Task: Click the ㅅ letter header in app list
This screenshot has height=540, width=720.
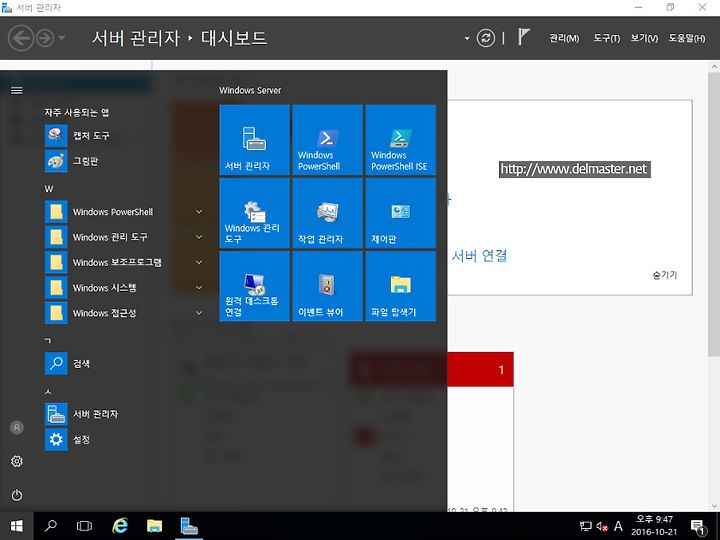Action: pyautogui.click(x=48, y=392)
